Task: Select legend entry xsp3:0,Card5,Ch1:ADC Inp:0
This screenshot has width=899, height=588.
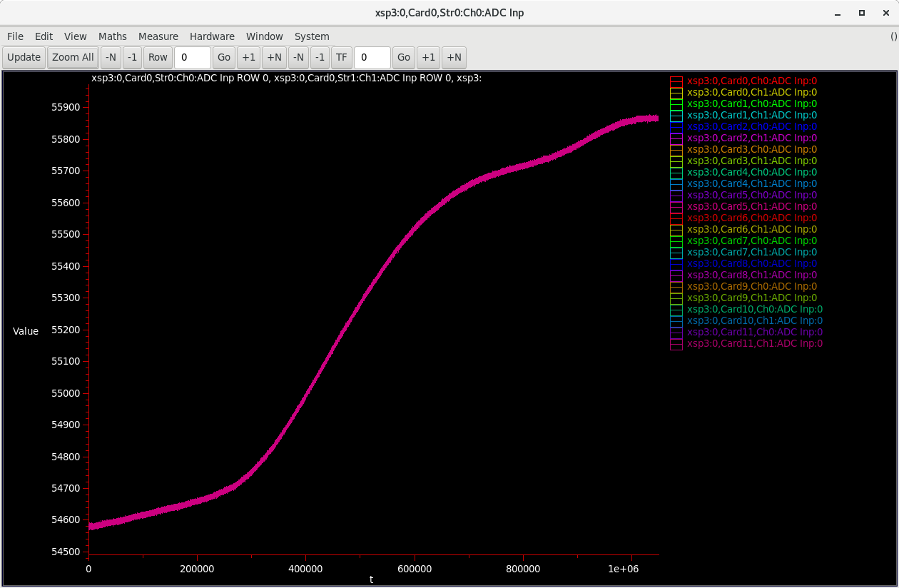Action: [x=752, y=206]
